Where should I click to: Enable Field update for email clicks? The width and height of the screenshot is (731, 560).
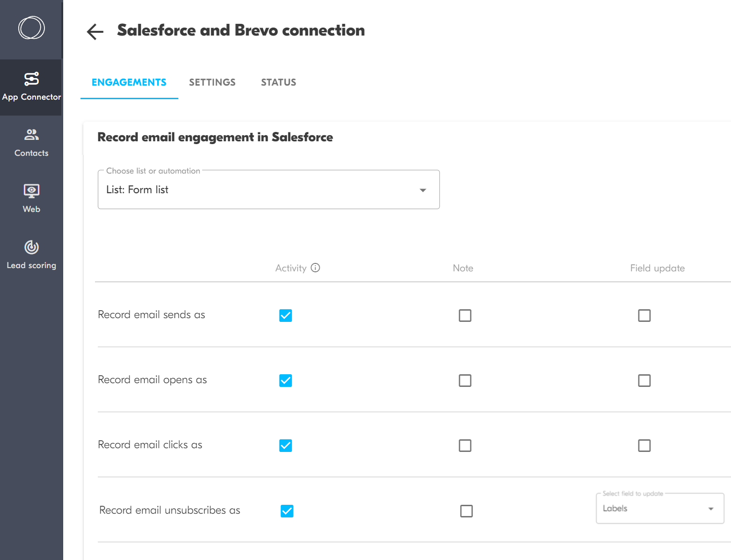pyautogui.click(x=644, y=445)
